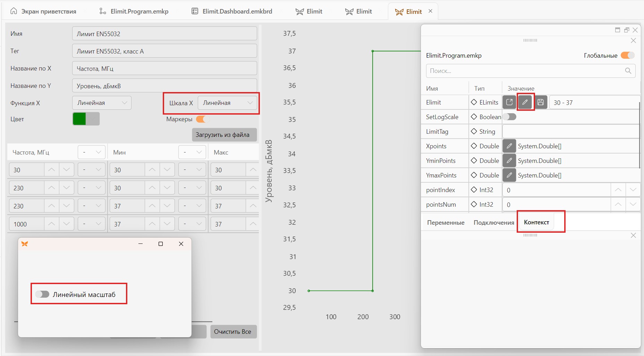Viewport: 644px width, 356px height.
Task: Toggle the Линейный масштаб switch
Action: (x=42, y=295)
